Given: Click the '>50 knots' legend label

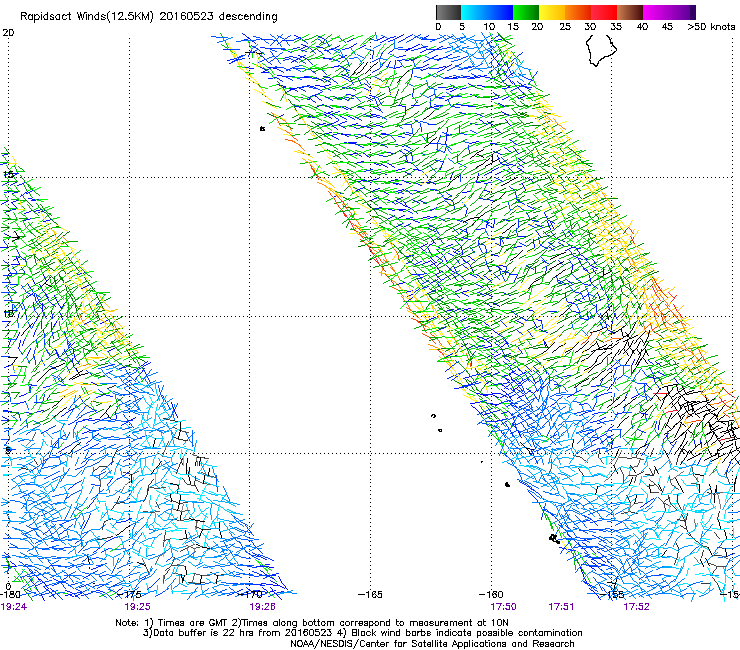Looking at the screenshot, I should tap(711, 26).
